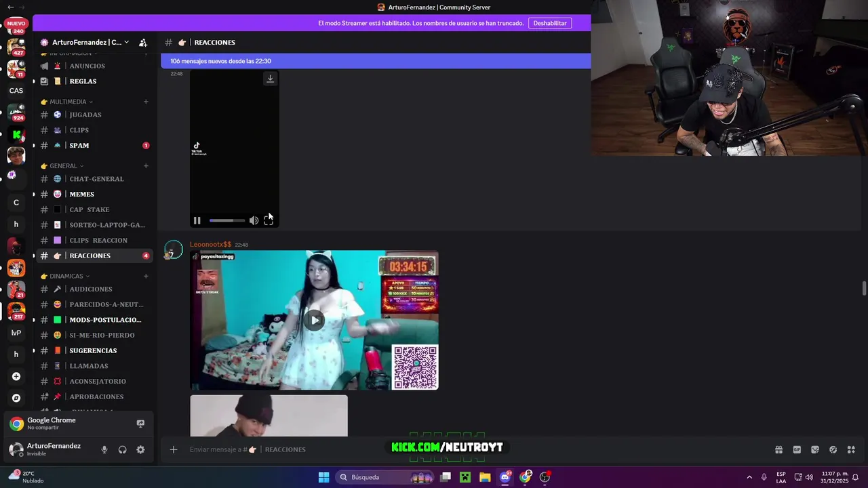The height and width of the screenshot is (488, 868).
Task: Collapse the DINAMICAS category
Action: pyautogui.click(x=65, y=277)
